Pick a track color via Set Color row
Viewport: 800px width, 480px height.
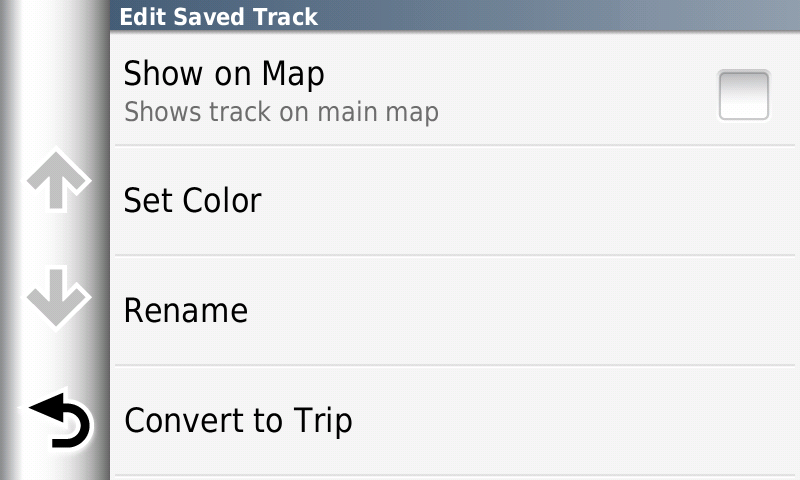455,200
